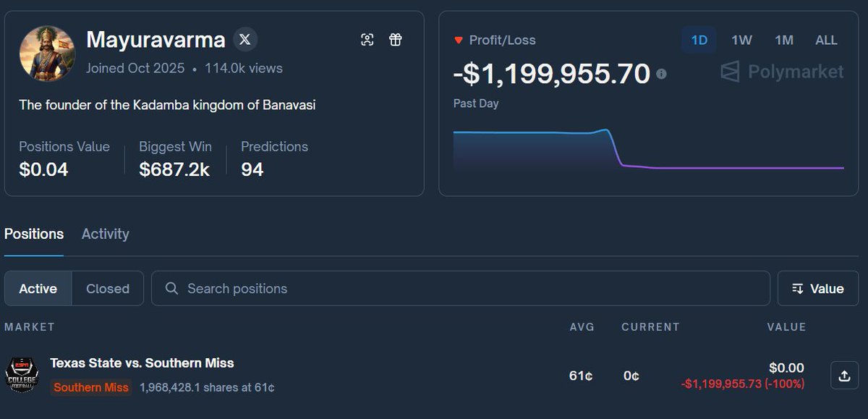
Task: Click the Southern Miss outcome tag
Action: pos(91,387)
